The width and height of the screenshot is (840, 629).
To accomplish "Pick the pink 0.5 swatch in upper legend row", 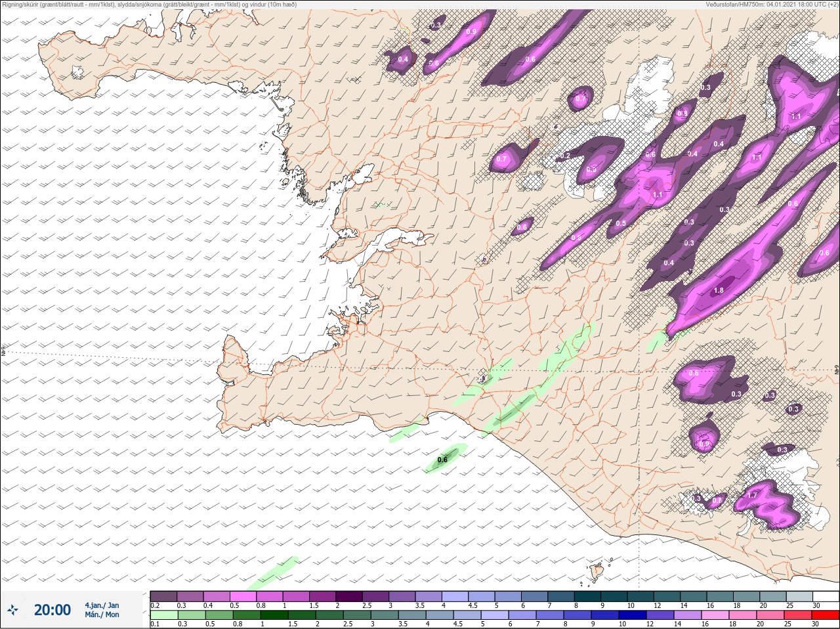I will [x=243, y=596].
